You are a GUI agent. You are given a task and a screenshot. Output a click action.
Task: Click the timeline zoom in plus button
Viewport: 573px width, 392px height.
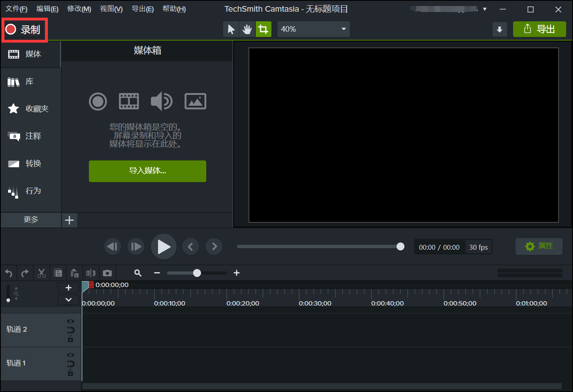pos(236,273)
